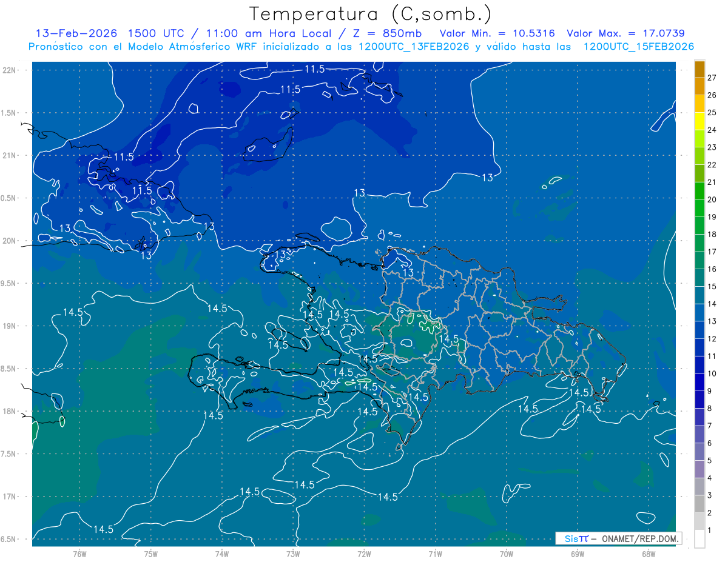Click the colorbar value '2'

(710, 512)
